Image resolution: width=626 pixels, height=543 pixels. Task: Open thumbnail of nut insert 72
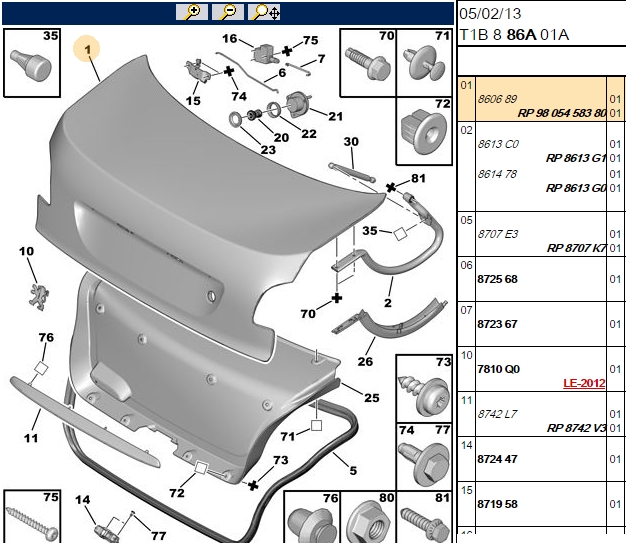424,131
